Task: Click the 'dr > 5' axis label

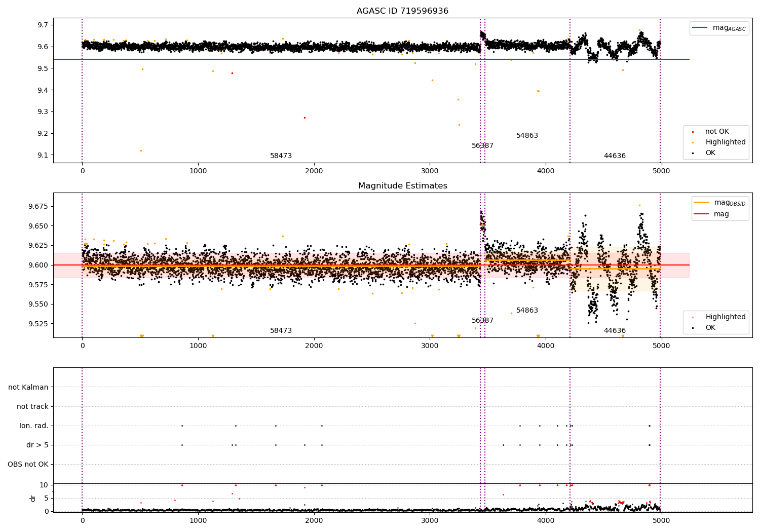Action: coord(37,445)
